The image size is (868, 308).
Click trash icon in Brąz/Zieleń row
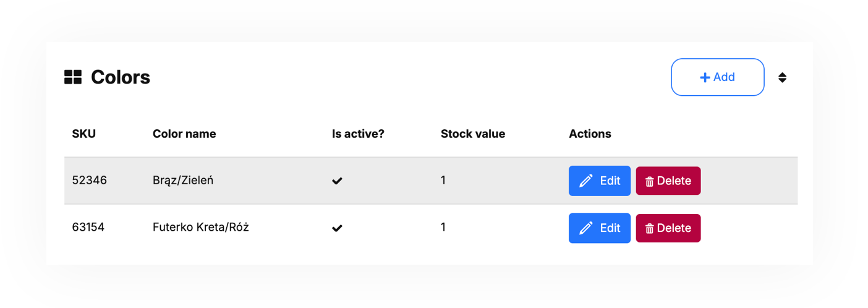point(649,181)
